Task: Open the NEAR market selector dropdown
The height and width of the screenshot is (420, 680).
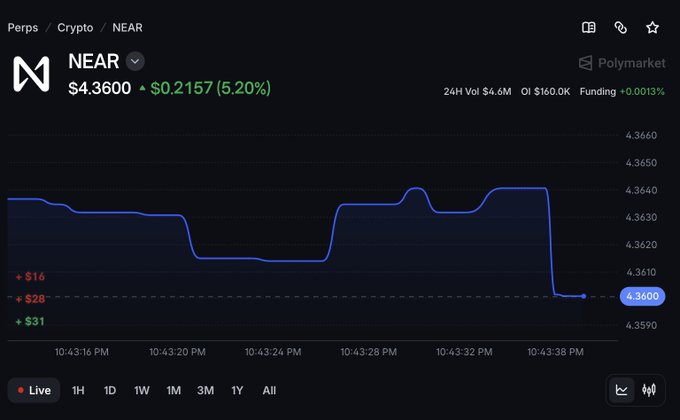Action: tap(135, 61)
